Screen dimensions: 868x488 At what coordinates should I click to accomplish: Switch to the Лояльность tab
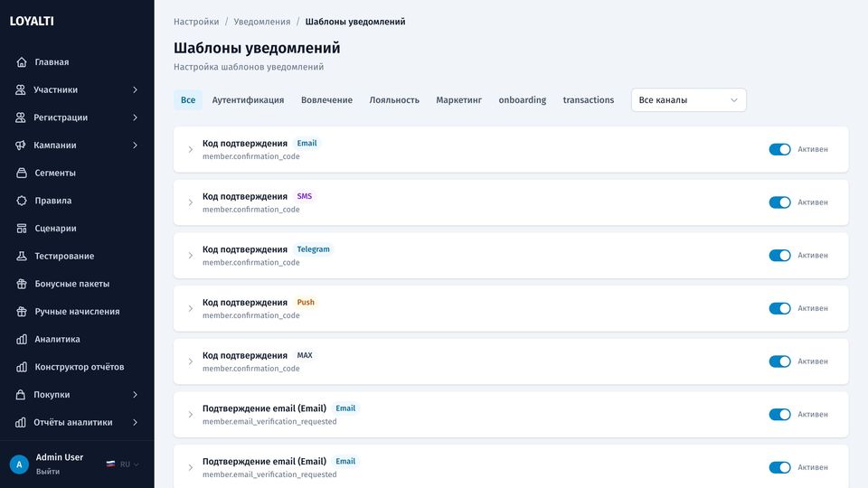[394, 100]
